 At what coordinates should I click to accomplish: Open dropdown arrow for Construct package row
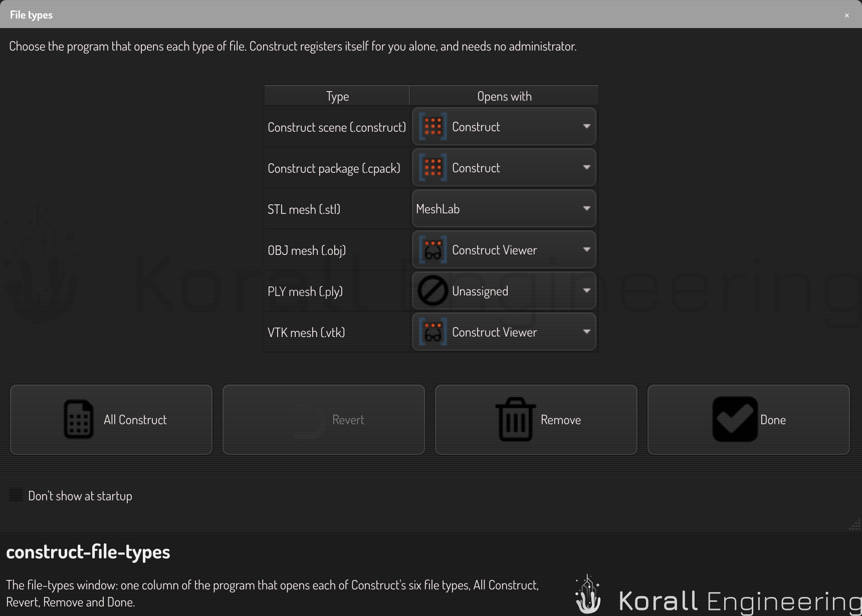pyautogui.click(x=586, y=167)
